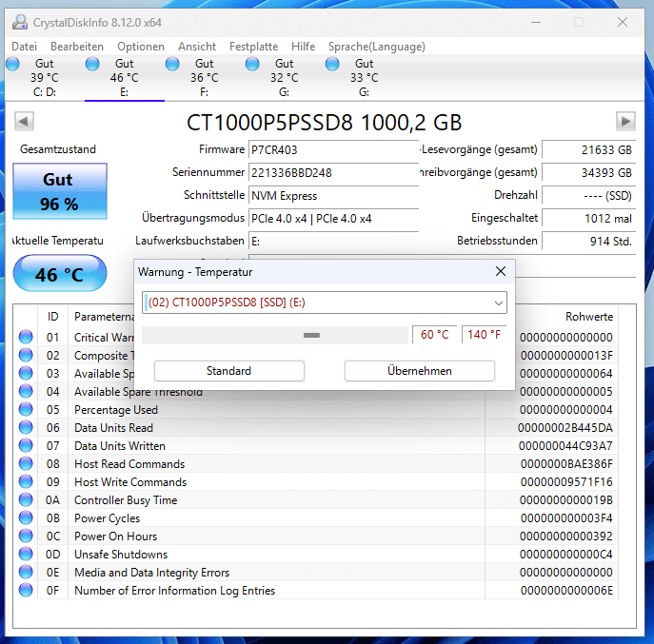Click the CT1000P5PSSD8 1000,2 GB disk title
Image resolution: width=654 pixels, height=644 pixels.
[x=324, y=123]
